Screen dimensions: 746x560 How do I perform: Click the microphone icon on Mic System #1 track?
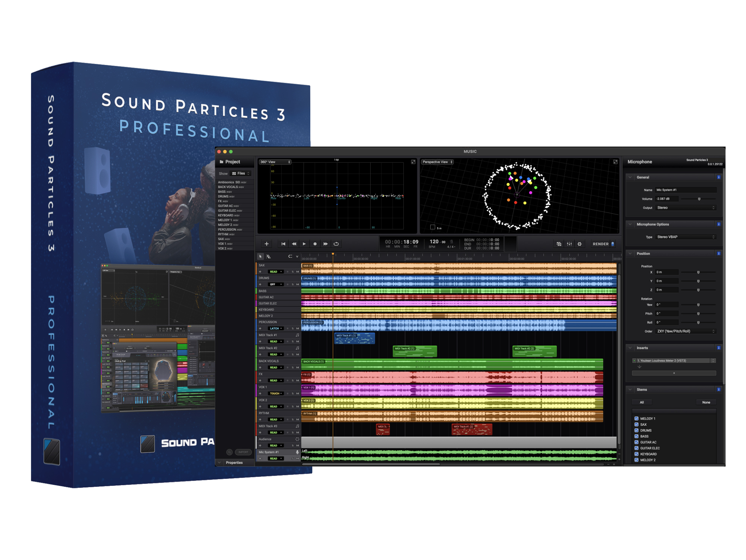(x=297, y=452)
